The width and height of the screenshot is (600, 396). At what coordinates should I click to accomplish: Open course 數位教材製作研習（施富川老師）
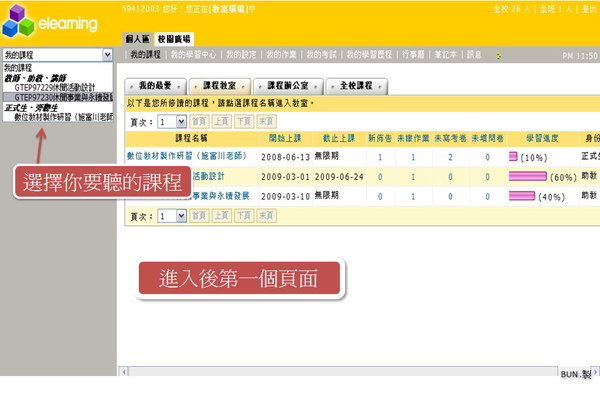pos(187,156)
